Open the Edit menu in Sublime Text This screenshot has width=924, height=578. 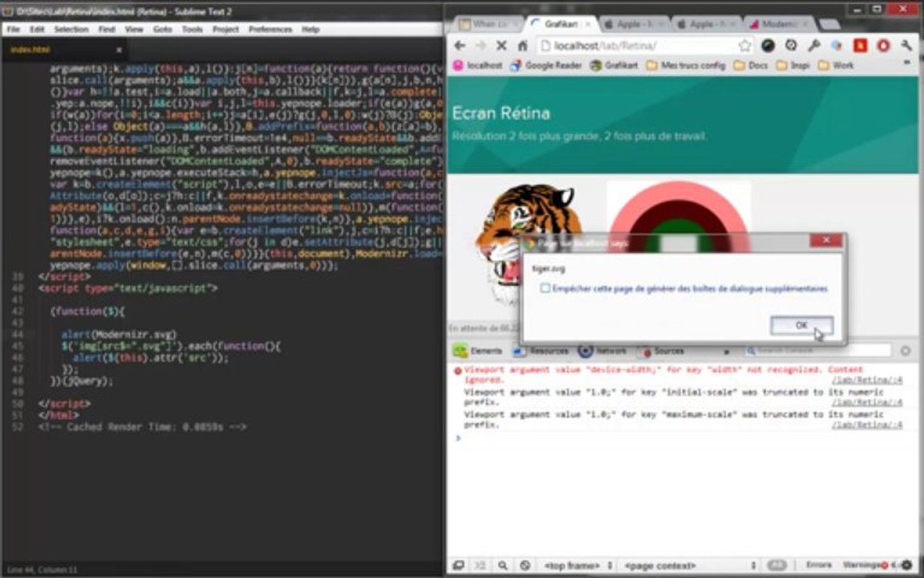click(37, 29)
